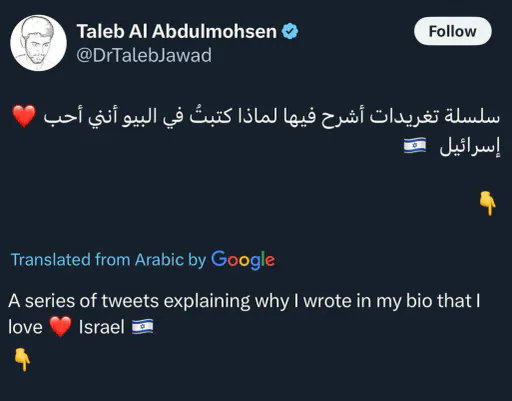Open the @DrTalebJawad handle
Screen dimensions: 512x401
(x=144, y=55)
